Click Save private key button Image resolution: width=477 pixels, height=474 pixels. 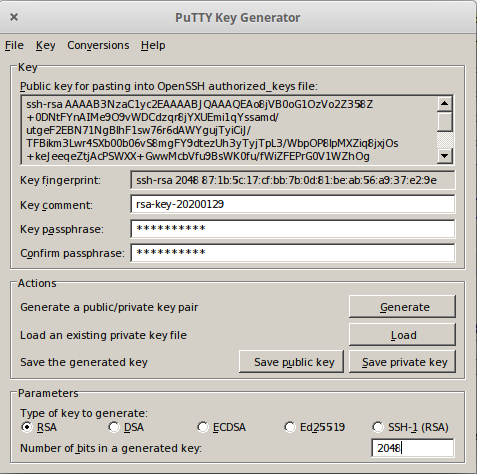(402, 362)
